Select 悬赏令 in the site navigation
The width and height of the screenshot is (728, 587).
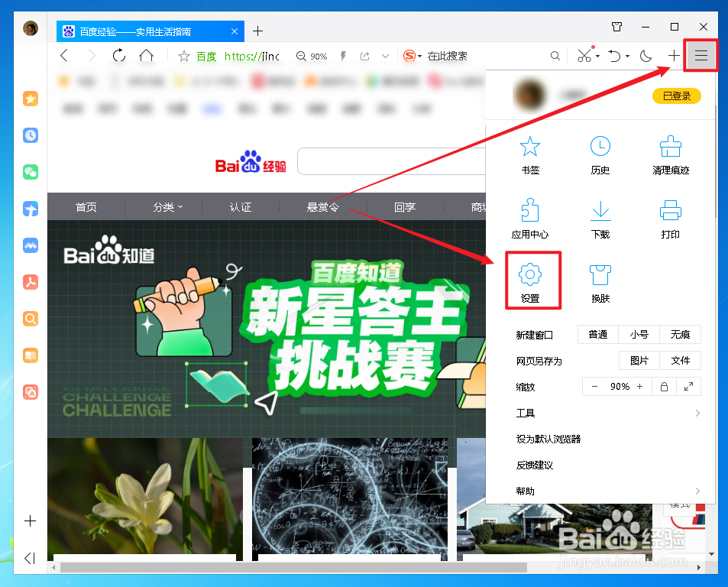[322, 206]
